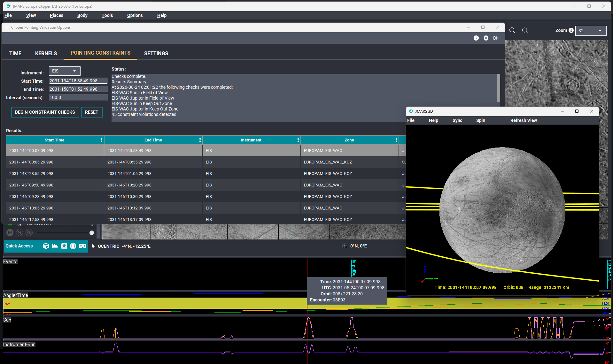The height and width of the screenshot is (364, 613).
Task: Select result row starting 2031-143T23:55:29.998
Action: tap(206, 173)
